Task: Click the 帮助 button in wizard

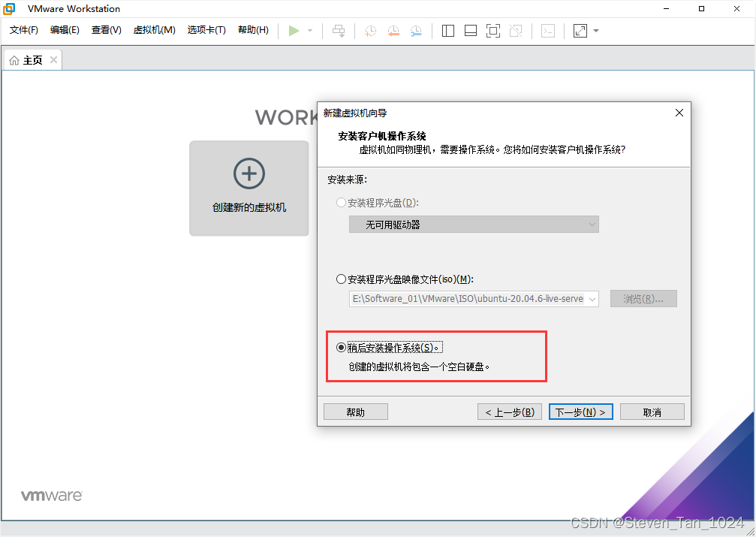Action: [x=356, y=412]
